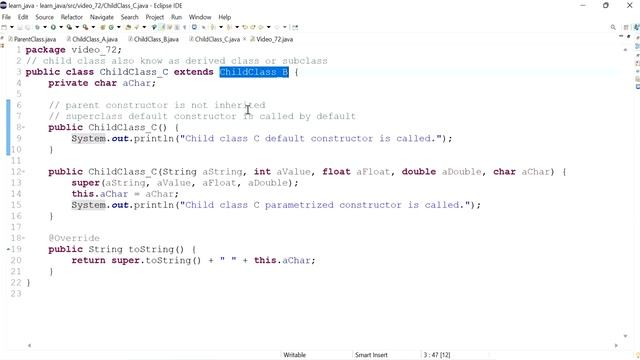The image size is (640, 360).
Task: Open the Previous Annotation dropdown arrow
Action: (x=238, y=27)
